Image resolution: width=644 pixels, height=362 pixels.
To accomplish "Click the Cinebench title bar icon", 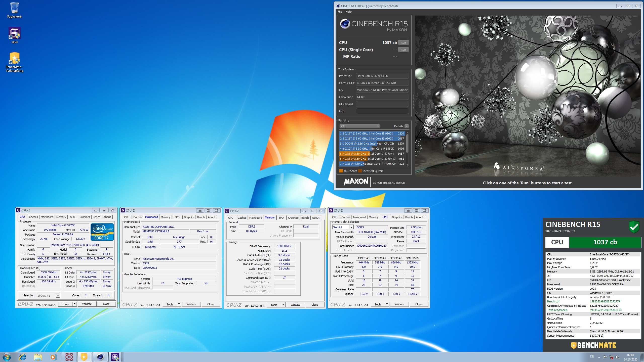I will pos(338,6).
